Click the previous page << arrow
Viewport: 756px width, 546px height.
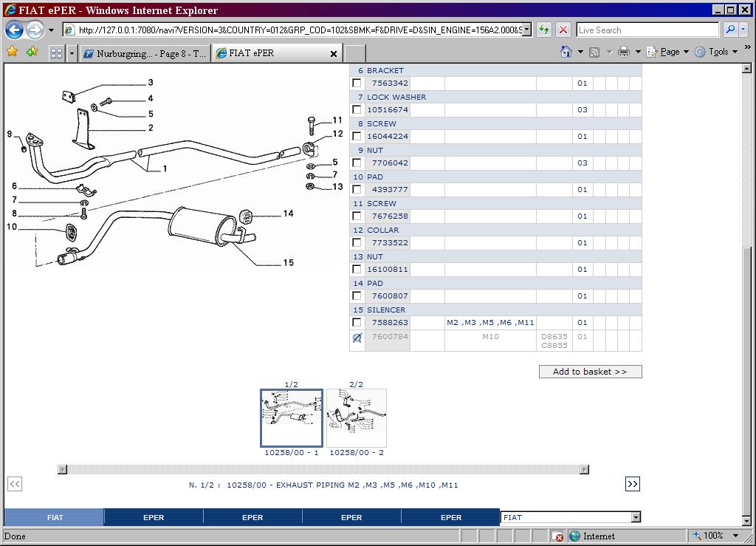pos(15,484)
